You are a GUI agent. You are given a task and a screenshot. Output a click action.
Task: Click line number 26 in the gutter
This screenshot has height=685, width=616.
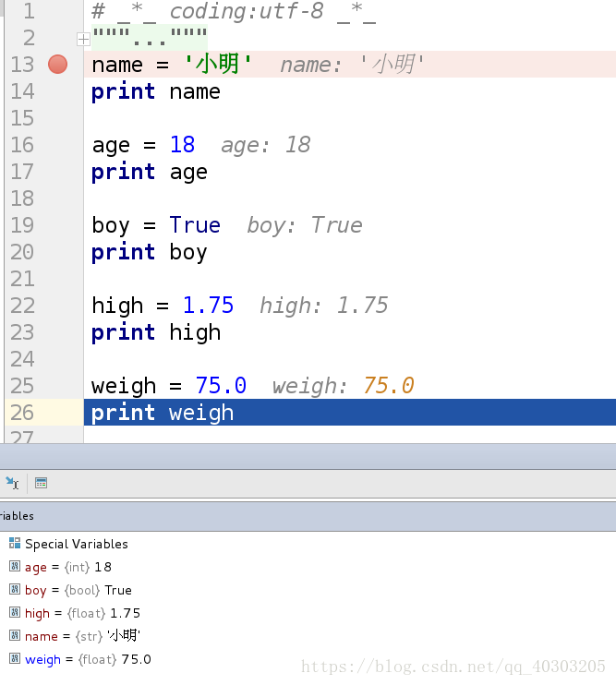pyautogui.click(x=22, y=413)
